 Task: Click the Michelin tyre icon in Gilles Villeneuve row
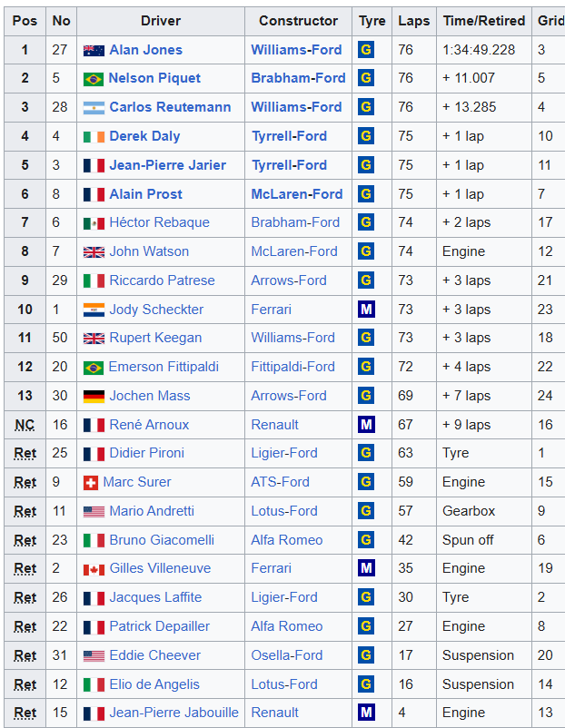coord(366,568)
